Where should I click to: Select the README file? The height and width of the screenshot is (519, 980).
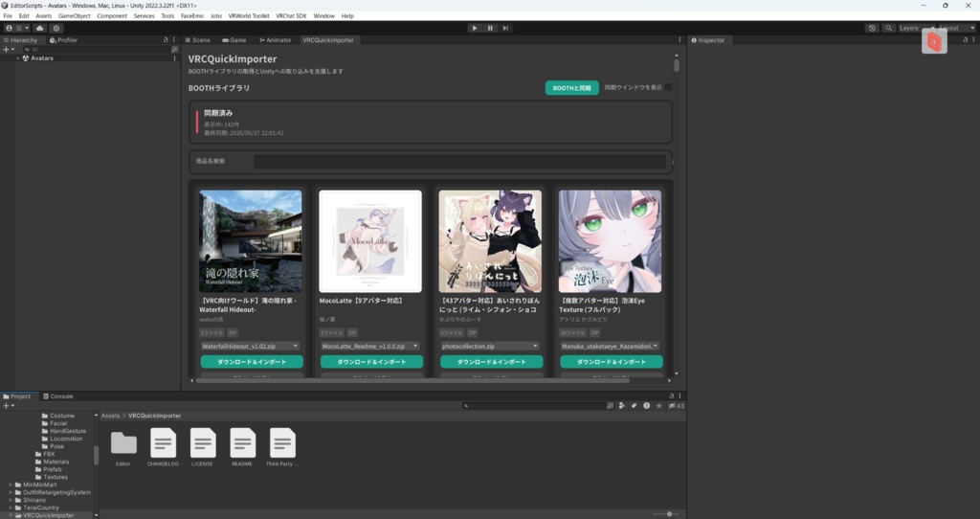click(242, 447)
